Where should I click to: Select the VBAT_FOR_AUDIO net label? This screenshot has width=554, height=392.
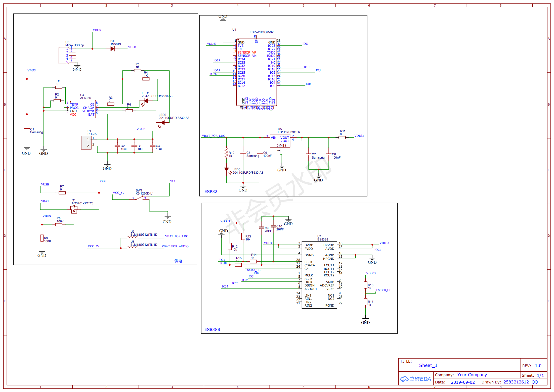[x=175, y=246]
